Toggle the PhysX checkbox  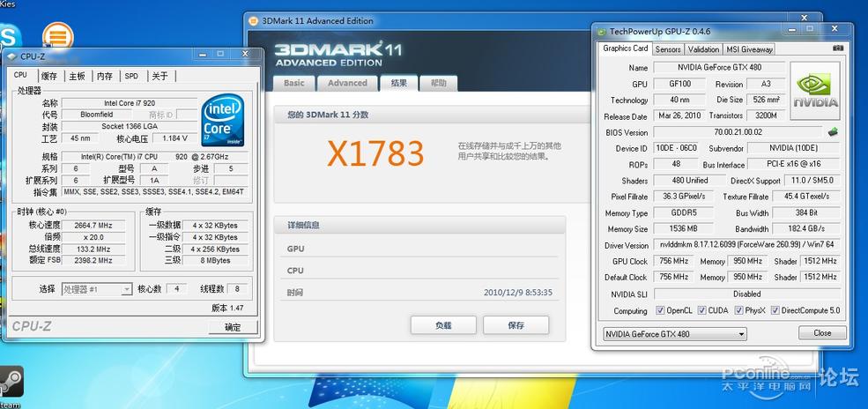click(739, 310)
